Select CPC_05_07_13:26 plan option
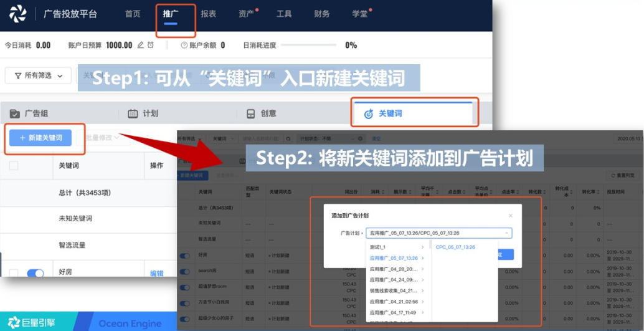Viewport: 644px width, 331px height. click(x=455, y=247)
